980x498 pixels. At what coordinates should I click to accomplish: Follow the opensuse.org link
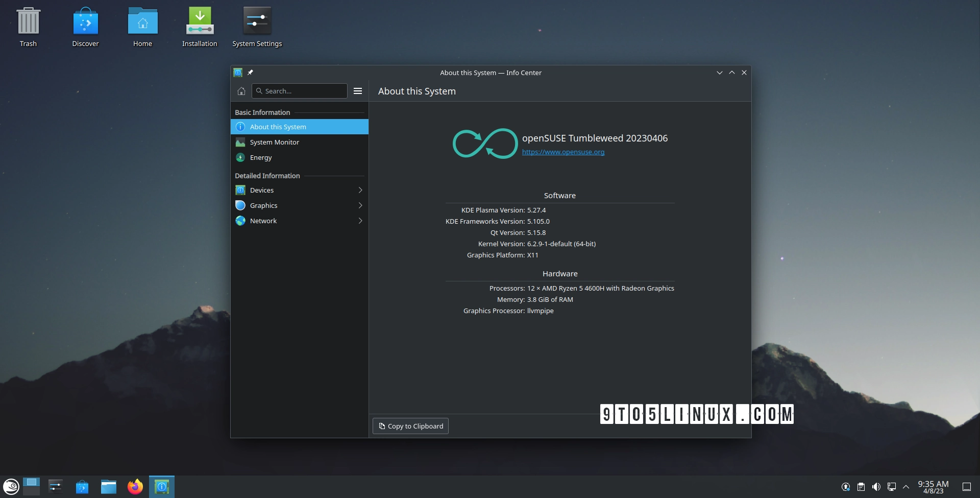563,152
